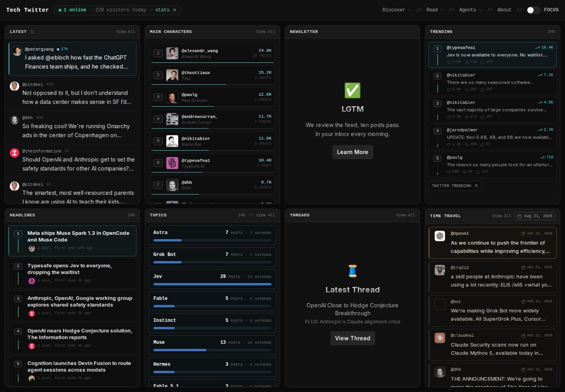Click the 24h label in Topics header
This screenshot has height=392, width=565.
[242, 215]
